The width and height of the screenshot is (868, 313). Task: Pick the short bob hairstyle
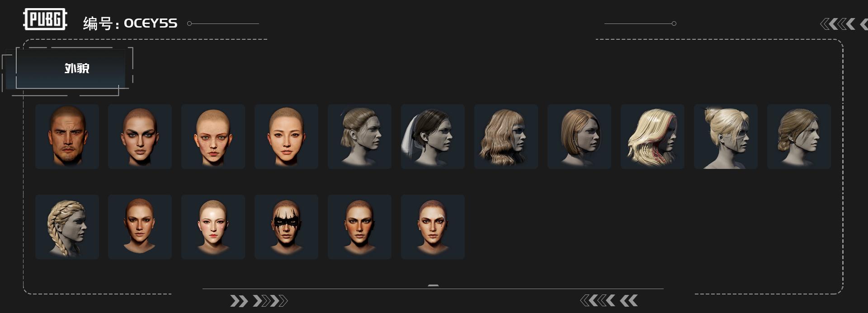(x=579, y=136)
